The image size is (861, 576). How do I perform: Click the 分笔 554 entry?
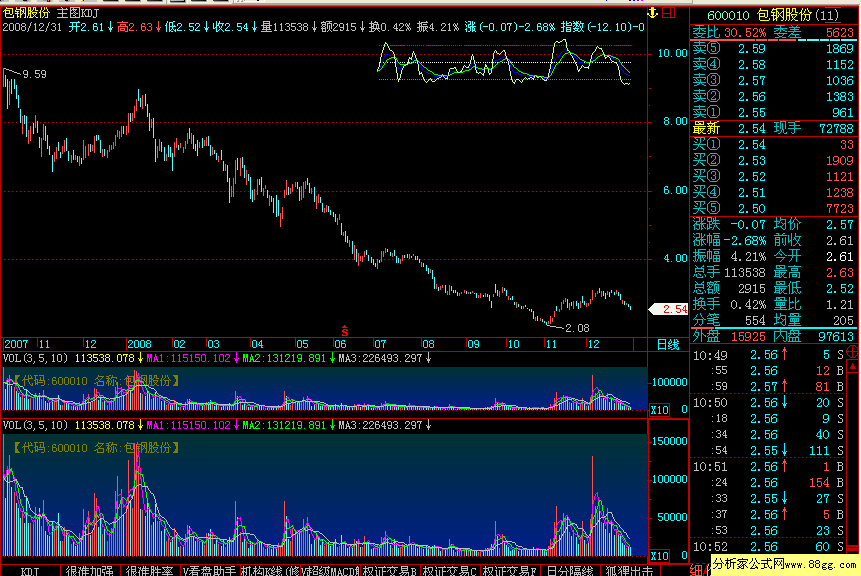pos(729,320)
